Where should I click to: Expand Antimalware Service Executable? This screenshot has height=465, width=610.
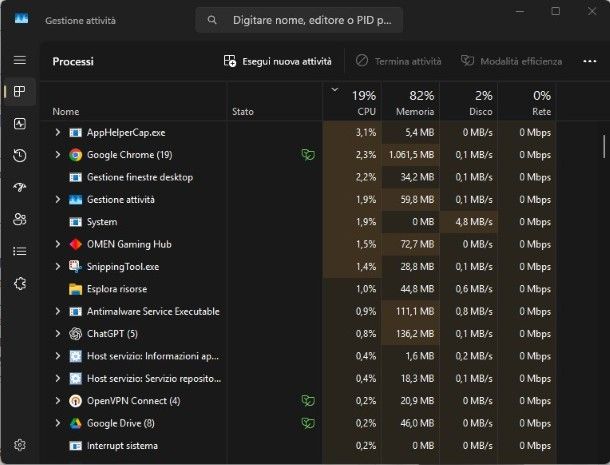tap(58, 311)
